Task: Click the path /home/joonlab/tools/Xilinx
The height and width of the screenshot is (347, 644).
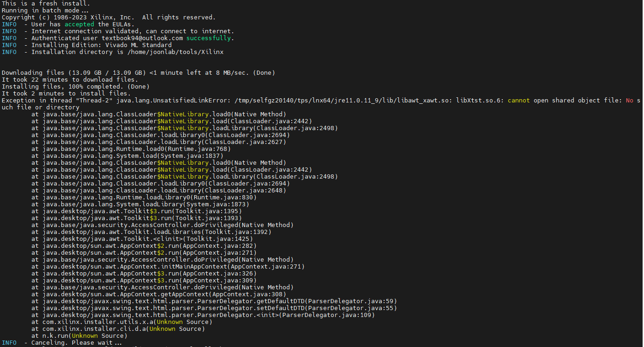Action: tap(175, 52)
